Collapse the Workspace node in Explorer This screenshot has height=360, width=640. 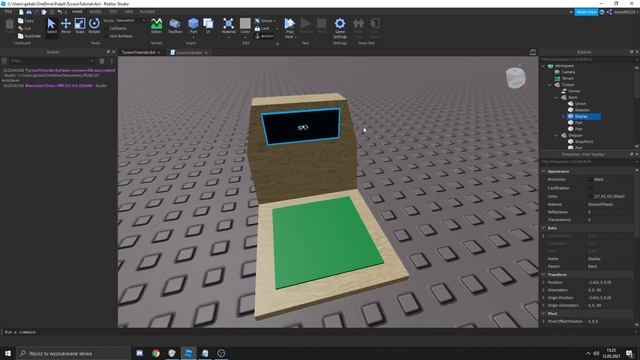pos(544,66)
